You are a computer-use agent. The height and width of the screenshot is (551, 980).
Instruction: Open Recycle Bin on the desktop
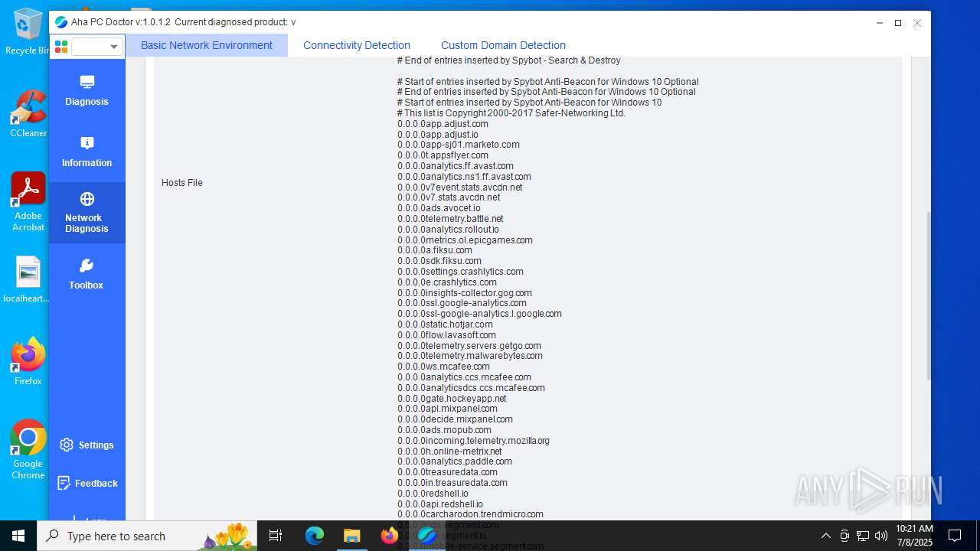click(28, 32)
